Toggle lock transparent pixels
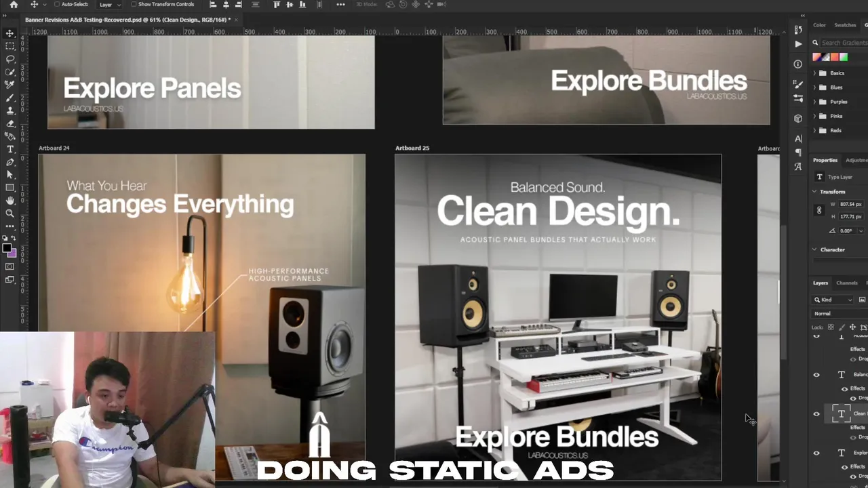 click(x=831, y=327)
